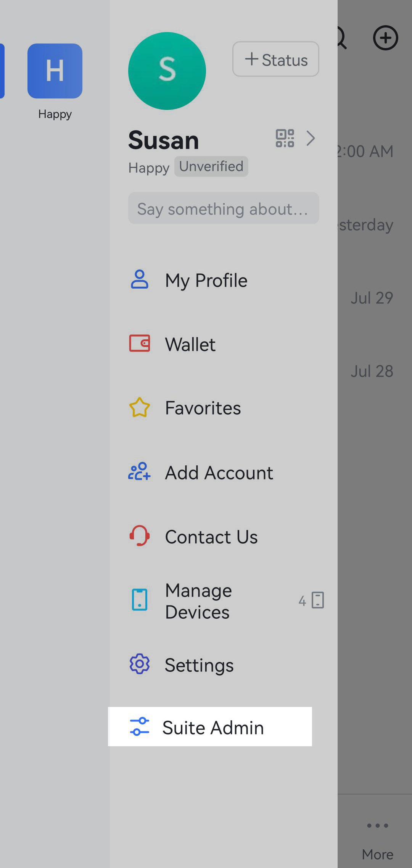Tap the yellow Favorites star icon
The width and height of the screenshot is (412, 868).
pos(140,407)
